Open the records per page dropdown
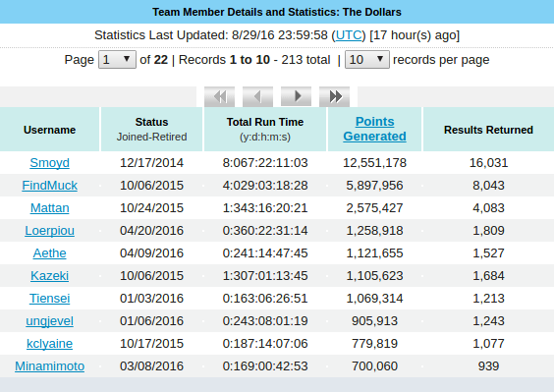Screen dimensions: 554x392 367,59
